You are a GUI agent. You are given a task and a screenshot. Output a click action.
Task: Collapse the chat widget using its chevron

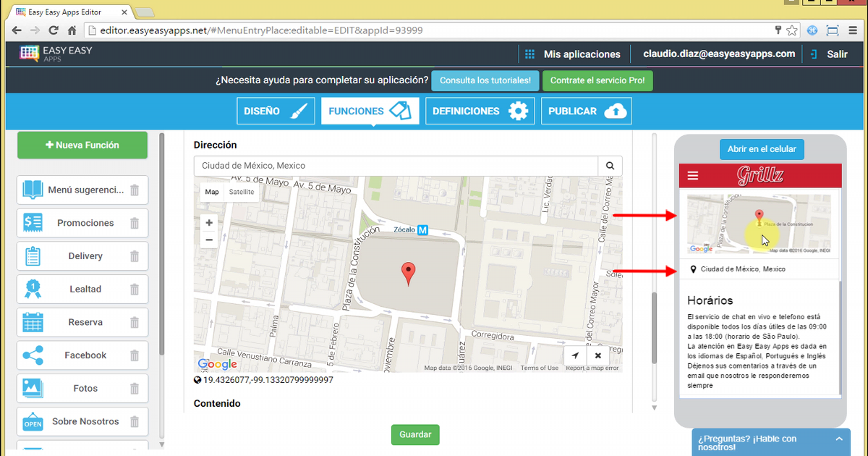click(x=839, y=439)
